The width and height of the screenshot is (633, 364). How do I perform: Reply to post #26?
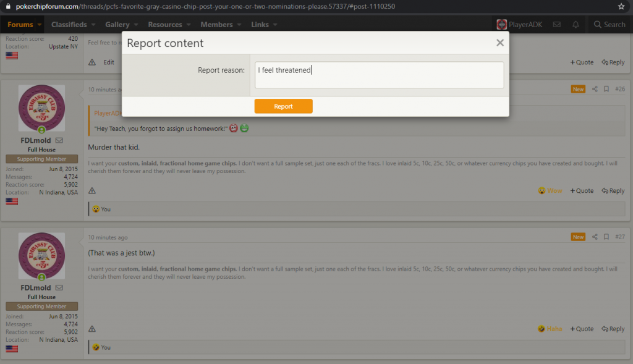pos(613,190)
